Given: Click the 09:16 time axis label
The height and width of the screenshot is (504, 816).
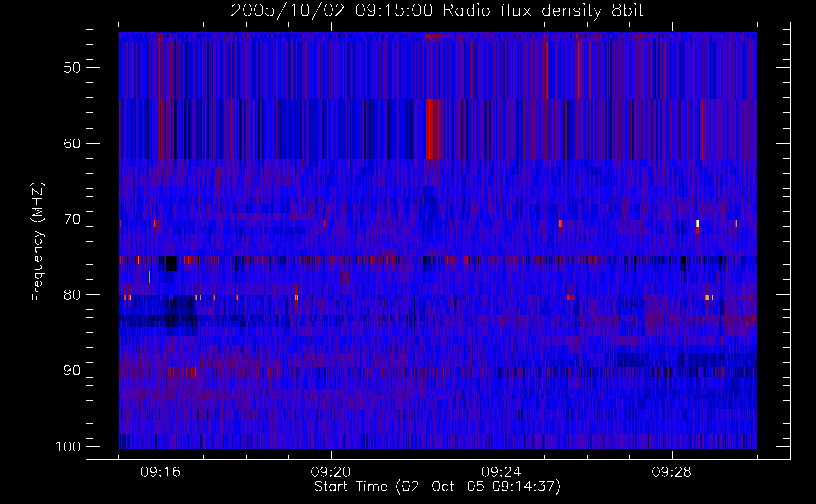Looking at the screenshot, I should pos(160,472).
